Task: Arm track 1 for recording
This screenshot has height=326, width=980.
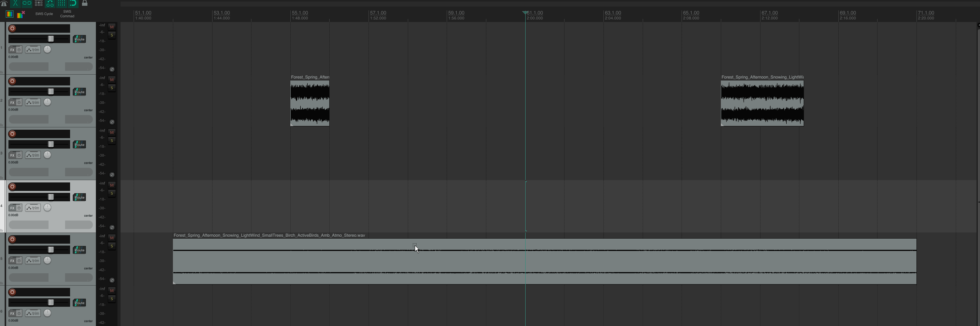Action: pyautogui.click(x=12, y=28)
